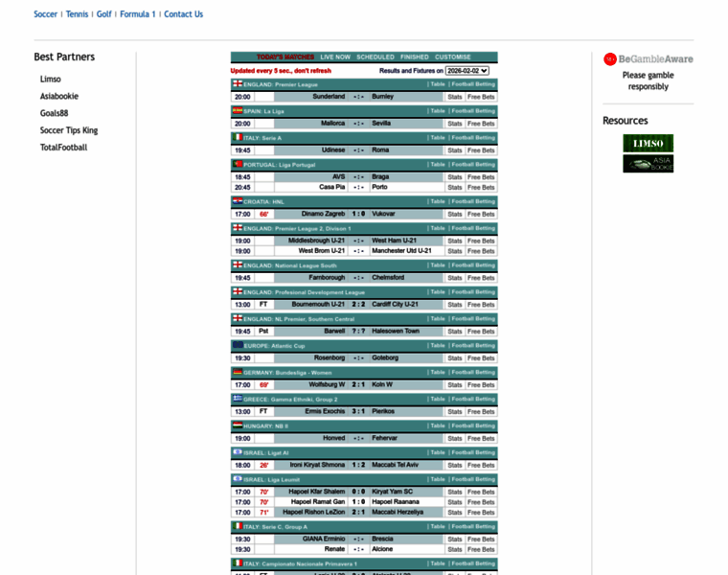Screen dimensions: 728x575
Task: Click the Greece flag beside Gamma Ethniki
Action: pyautogui.click(x=238, y=399)
